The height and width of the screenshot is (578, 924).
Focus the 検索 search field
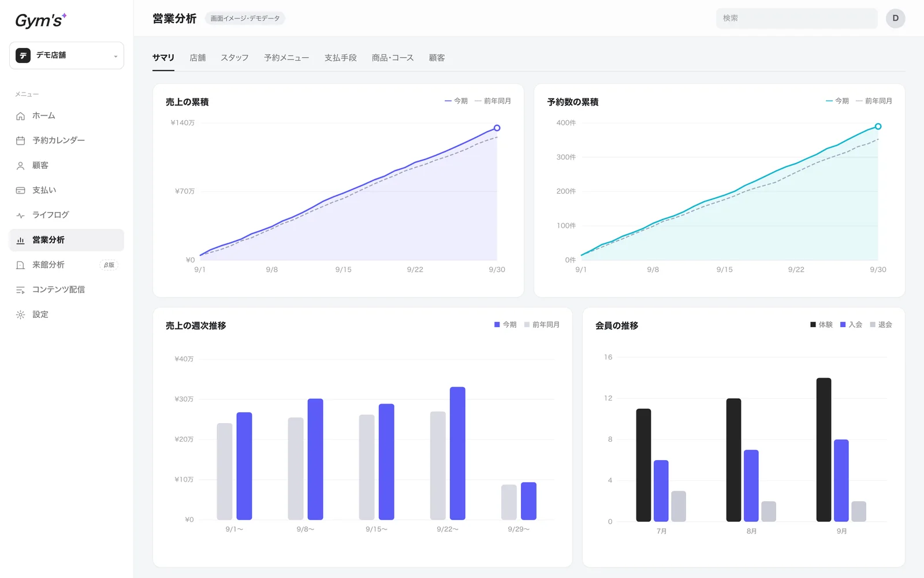tap(796, 18)
